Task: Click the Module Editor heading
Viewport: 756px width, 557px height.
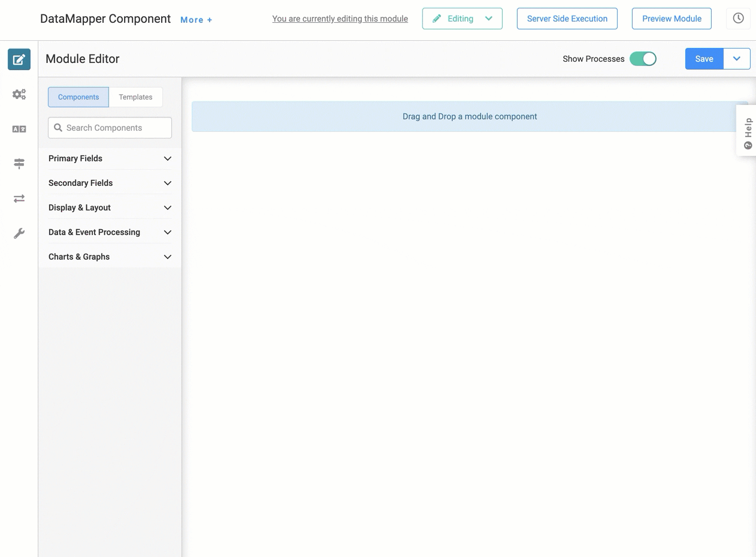Action: pyautogui.click(x=83, y=59)
